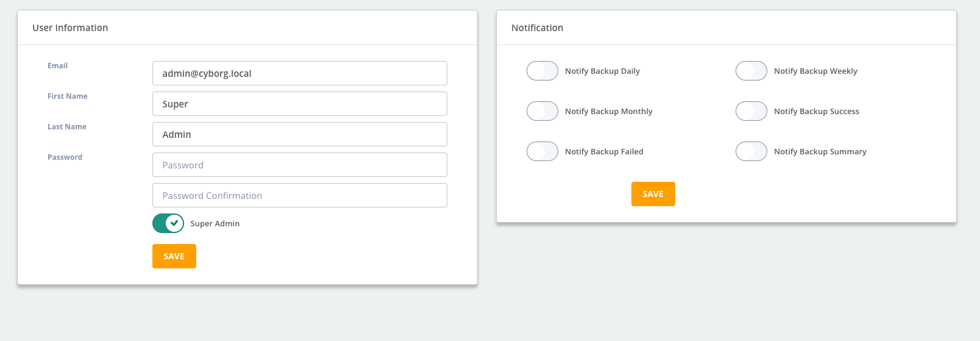Toggle the Super Admin switch off
This screenshot has width=980, height=341.
coord(168,223)
